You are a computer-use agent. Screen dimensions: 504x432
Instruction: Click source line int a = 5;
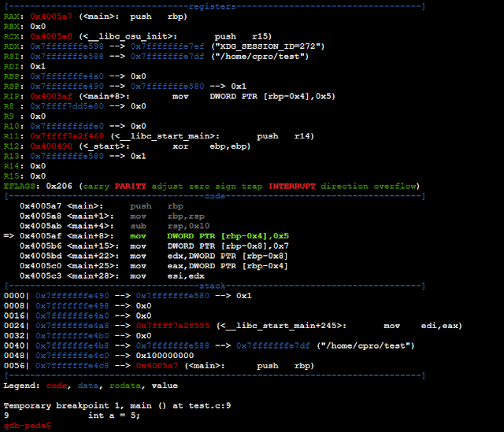pos(114,415)
